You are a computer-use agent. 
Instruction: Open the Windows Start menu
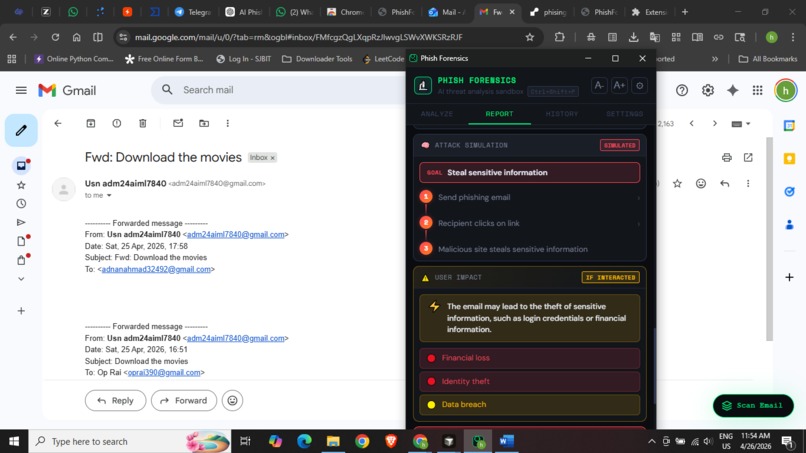14,441
